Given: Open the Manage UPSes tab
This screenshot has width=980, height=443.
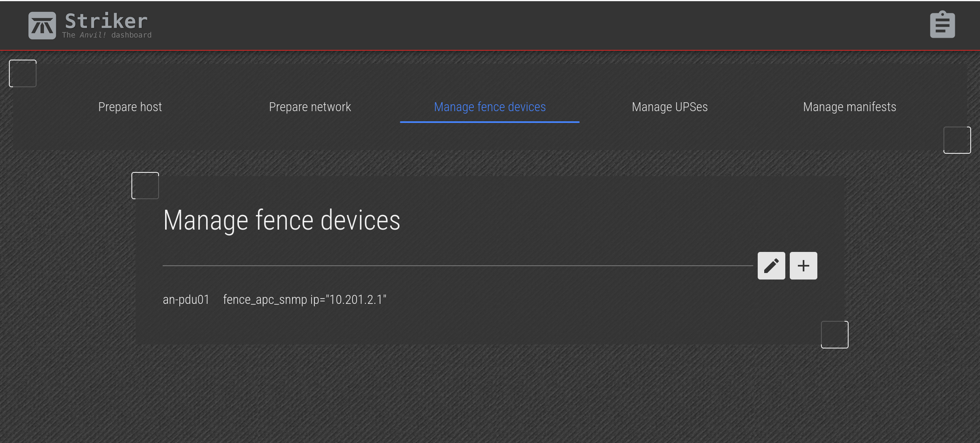Looking at the screenshot, I should (670, 107).
